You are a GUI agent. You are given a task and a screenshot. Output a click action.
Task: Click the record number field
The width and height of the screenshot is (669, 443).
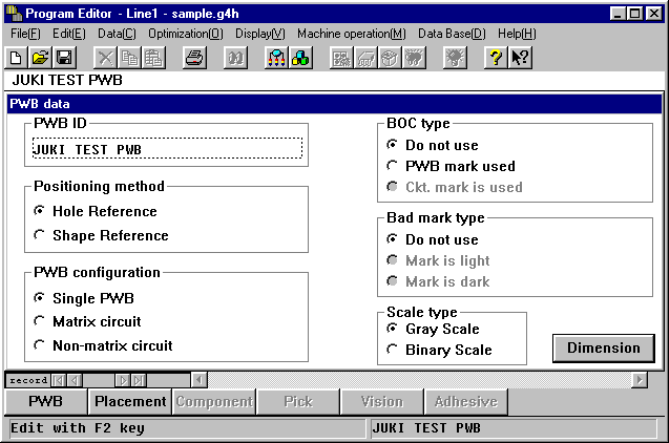[x=99, y=380]
